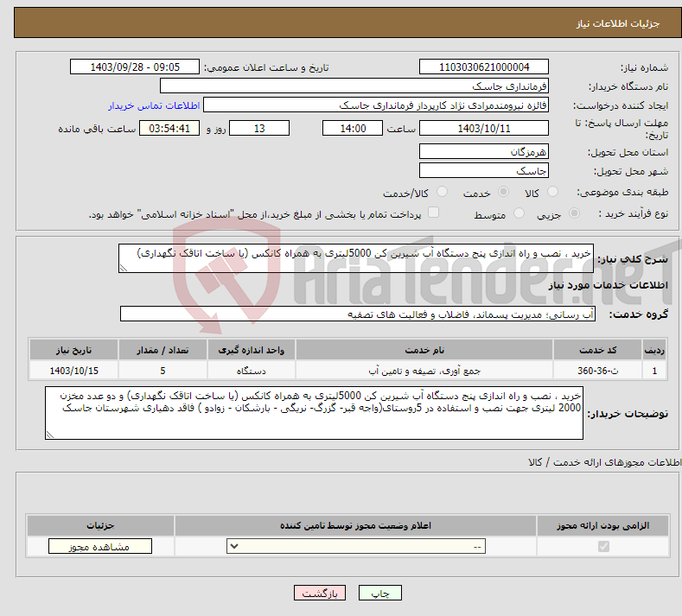Click the province field هرمزگان
Screen dimensions: 682x616
484,151
